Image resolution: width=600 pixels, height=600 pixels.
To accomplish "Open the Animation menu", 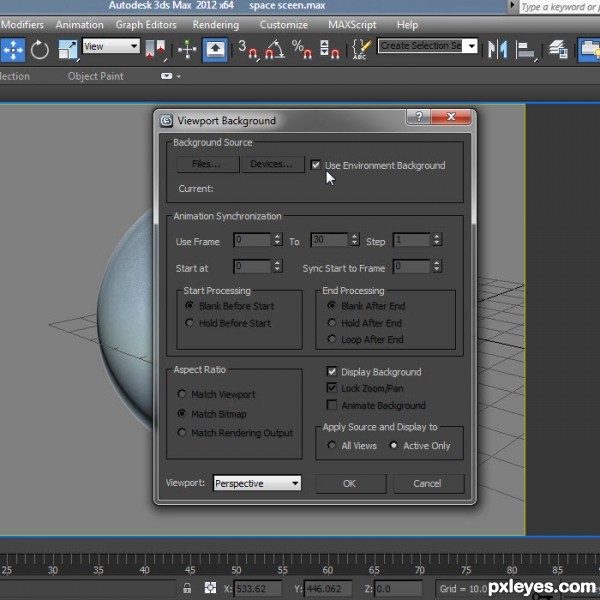I will [x=80, y=25].
